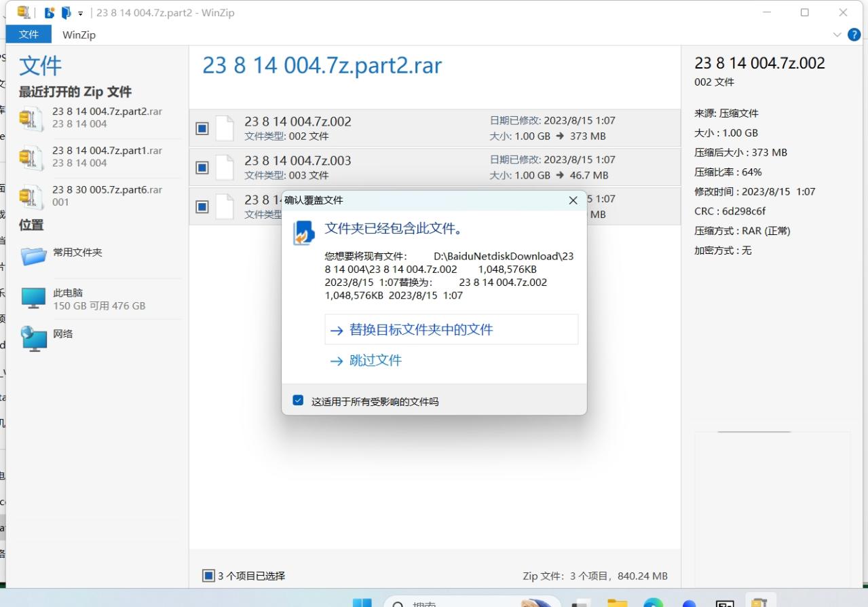Click the blue help question mark icon

(854, 35)
